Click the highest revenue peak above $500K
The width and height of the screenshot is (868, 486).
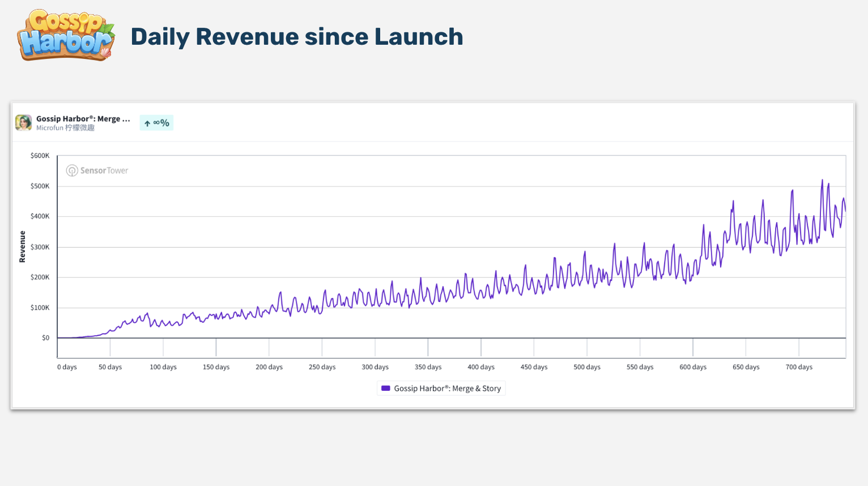(x=822, y=181)
